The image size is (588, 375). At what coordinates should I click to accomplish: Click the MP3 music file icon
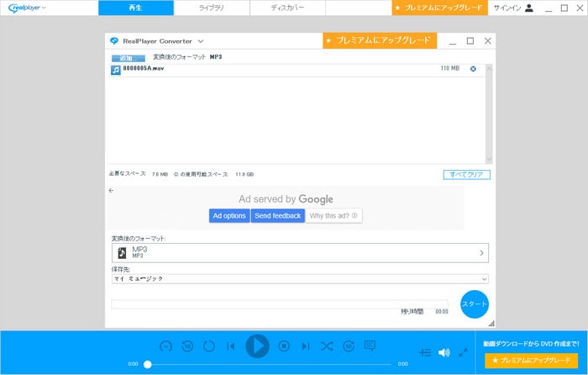click(123, 253)
